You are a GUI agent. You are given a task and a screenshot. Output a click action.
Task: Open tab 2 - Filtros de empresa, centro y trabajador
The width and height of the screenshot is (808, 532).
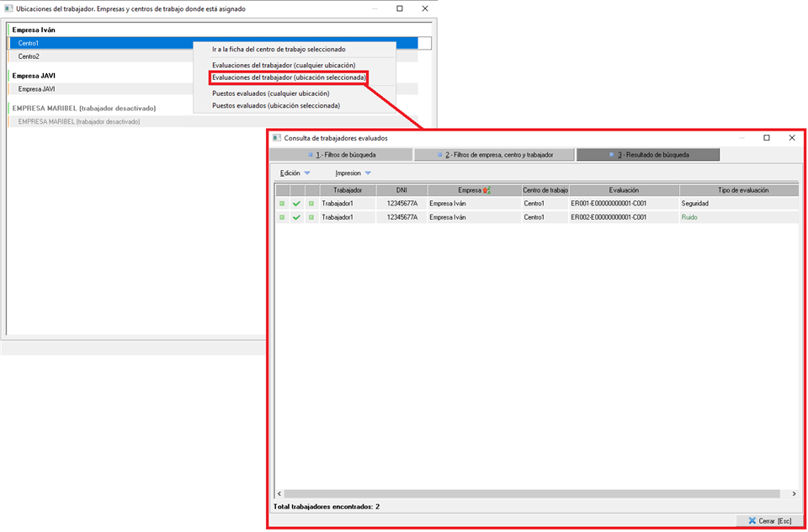[494, 155]
